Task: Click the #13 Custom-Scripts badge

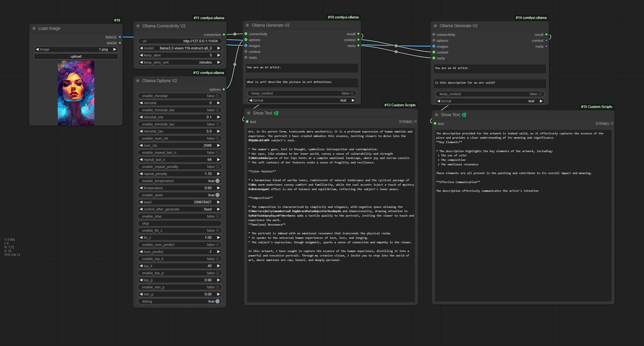Action: coord(400,105)
